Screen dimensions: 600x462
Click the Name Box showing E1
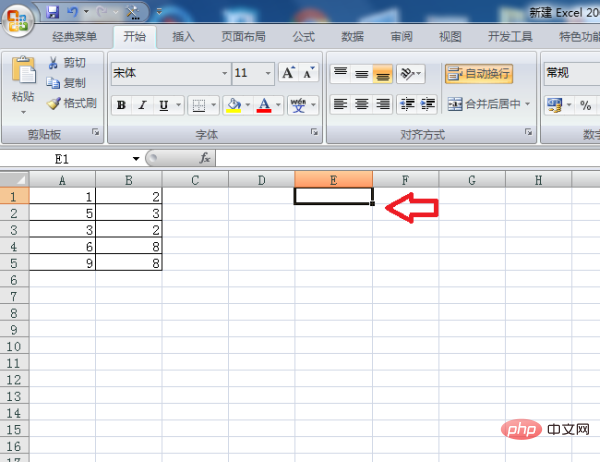(63, 158)
